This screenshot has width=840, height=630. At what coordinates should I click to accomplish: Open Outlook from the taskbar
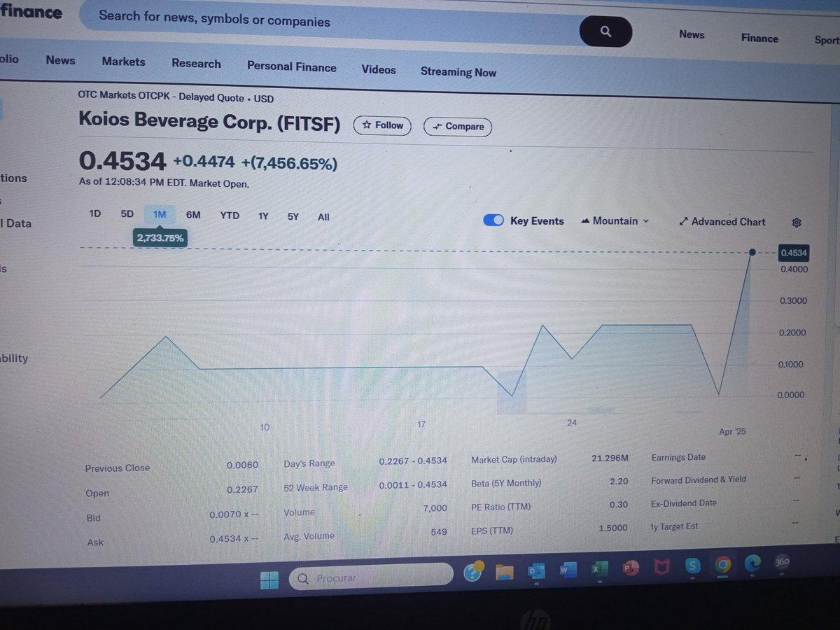(536, 571)
